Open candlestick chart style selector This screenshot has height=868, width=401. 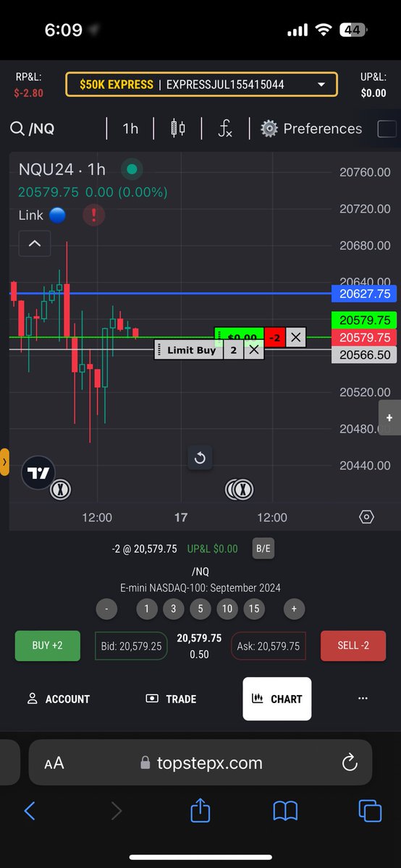pyautogui.click(x=177, y=129)
